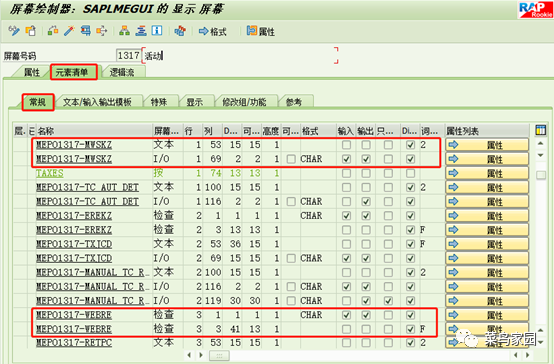This screenshot has width=554, height=364.
Task: Click the Active/Inactive toggle toolbar icon
Action: click(31, 31)
